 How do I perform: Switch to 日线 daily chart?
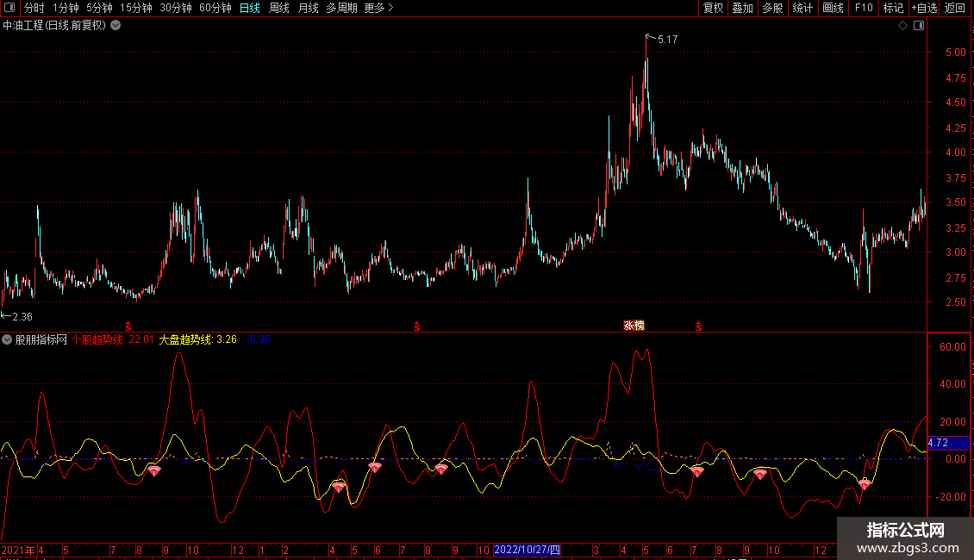click(250, 8)
